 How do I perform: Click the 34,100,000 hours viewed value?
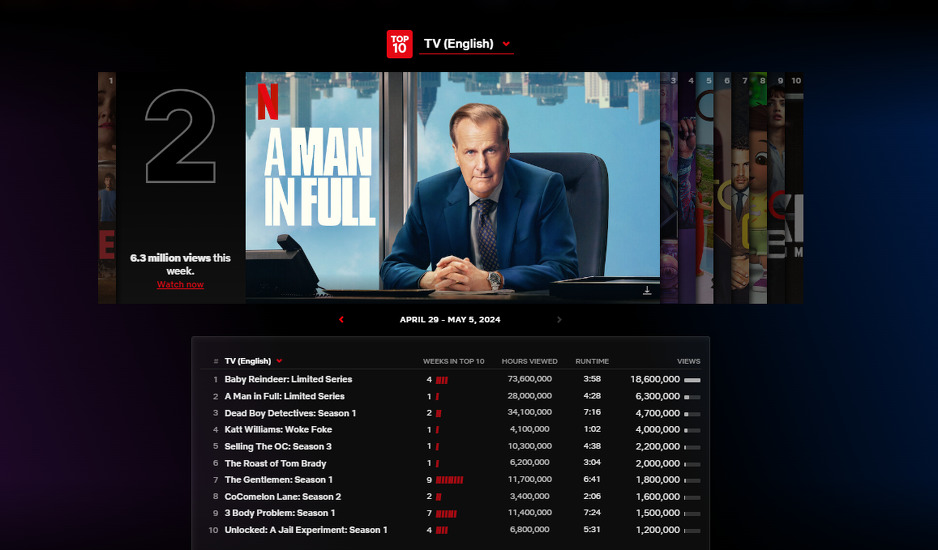coord(529,412)
